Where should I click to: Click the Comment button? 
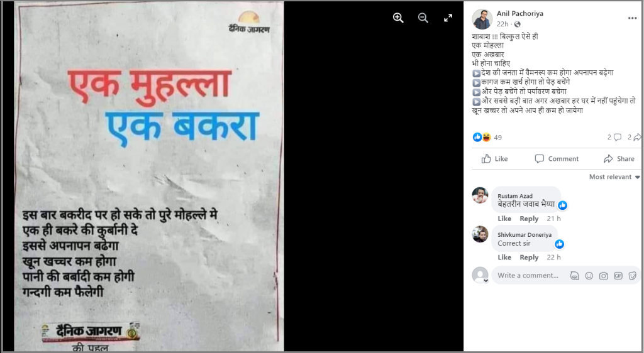click(x=557, y=159)
